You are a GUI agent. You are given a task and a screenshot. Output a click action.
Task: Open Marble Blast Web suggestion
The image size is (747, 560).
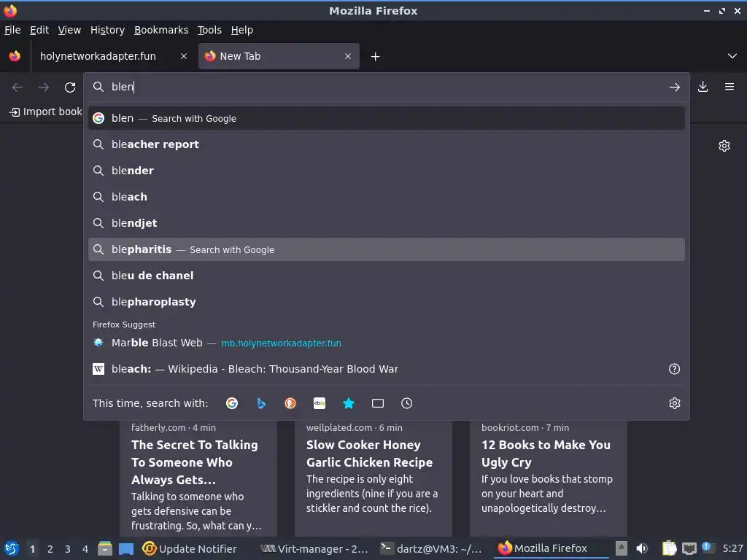387,343
